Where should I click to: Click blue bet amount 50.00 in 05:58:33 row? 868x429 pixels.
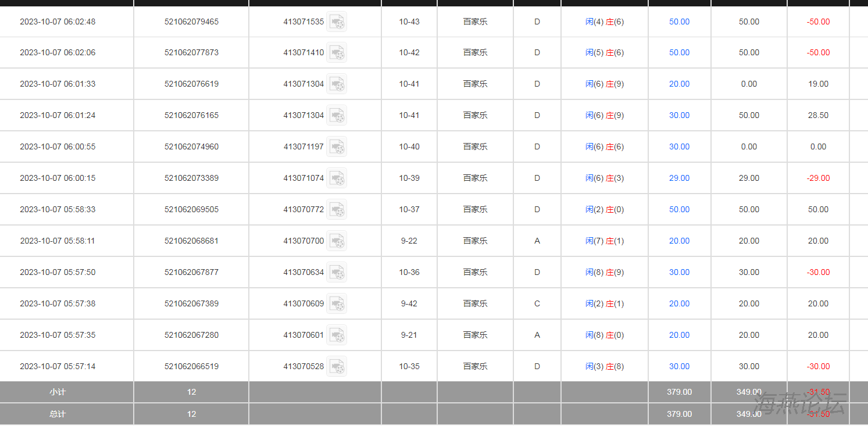click(x=679, y=209)
